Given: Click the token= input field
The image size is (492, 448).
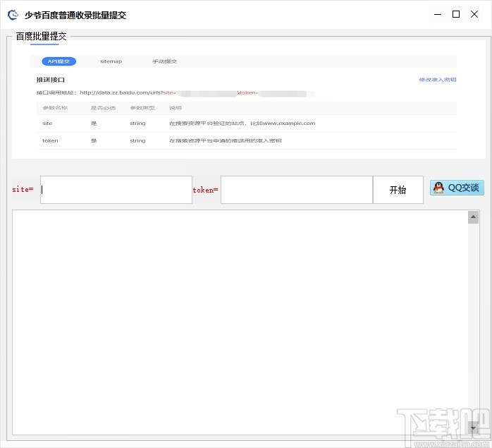Looking at the screenshot, I should pyautogui.click(x=297, y=190).
